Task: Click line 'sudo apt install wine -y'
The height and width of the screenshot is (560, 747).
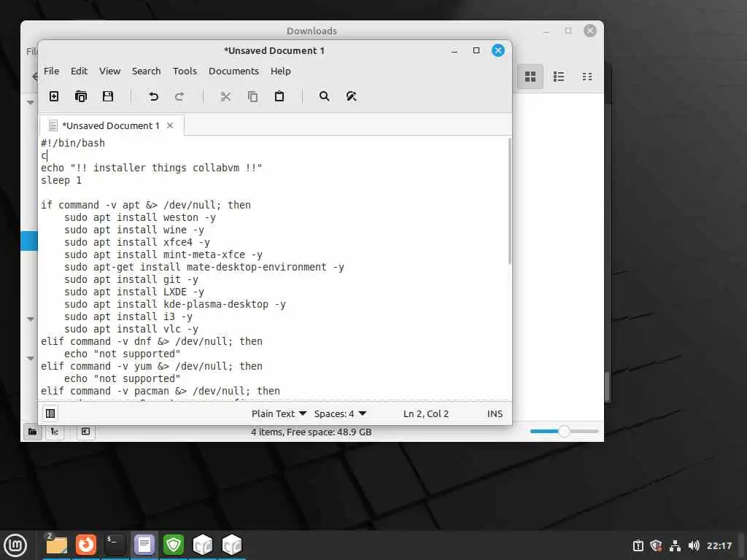Action: pos(134,230)
